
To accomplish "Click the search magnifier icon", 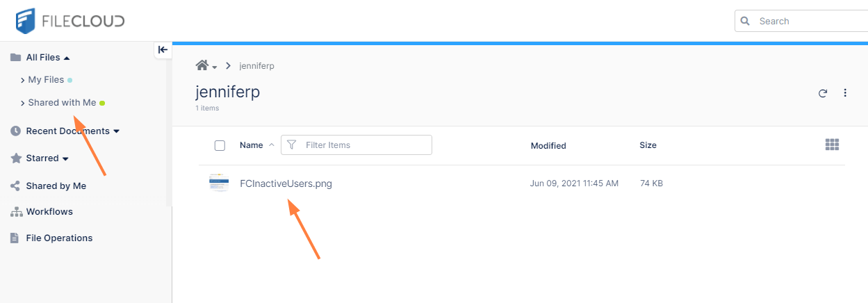I will pyautogui.click(x=746, y=21).
